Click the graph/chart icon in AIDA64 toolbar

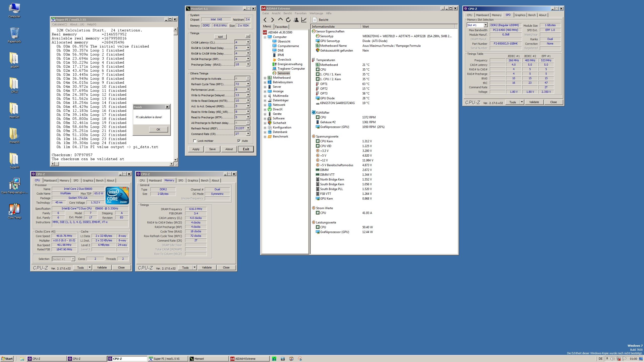coord(304,20)
